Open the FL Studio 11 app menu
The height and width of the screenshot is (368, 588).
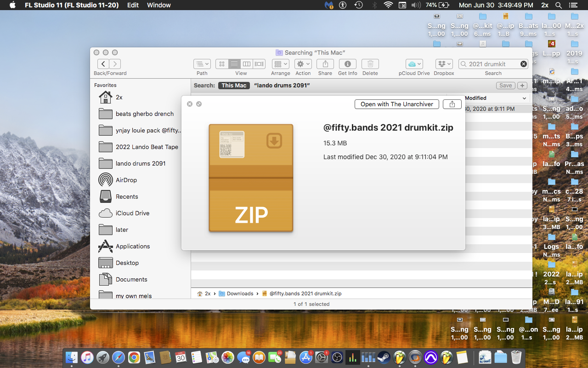[72, 5]
